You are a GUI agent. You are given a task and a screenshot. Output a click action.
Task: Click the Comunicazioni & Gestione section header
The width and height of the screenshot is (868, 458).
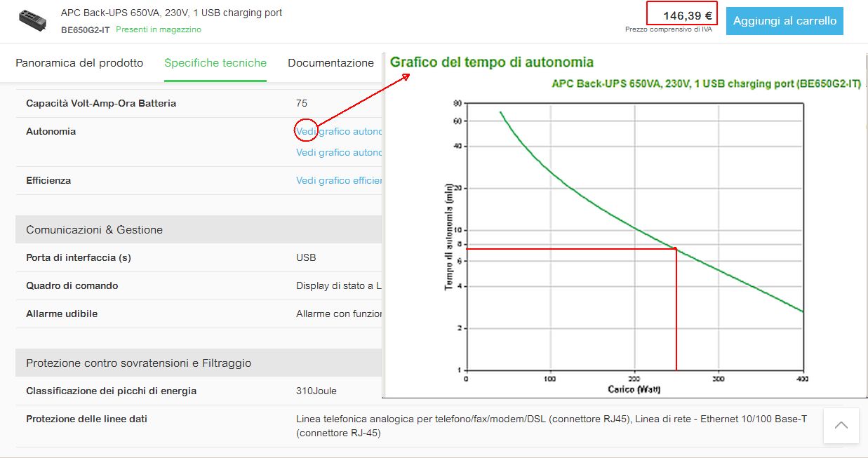(94, 229)
